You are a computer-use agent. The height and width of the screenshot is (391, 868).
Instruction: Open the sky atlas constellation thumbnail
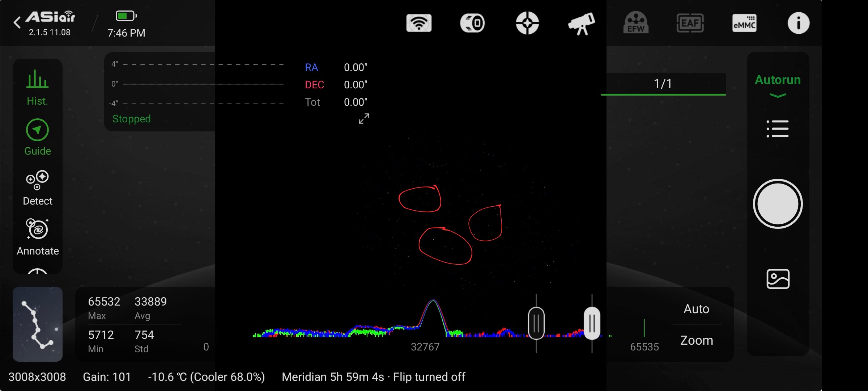pos(38,324)
